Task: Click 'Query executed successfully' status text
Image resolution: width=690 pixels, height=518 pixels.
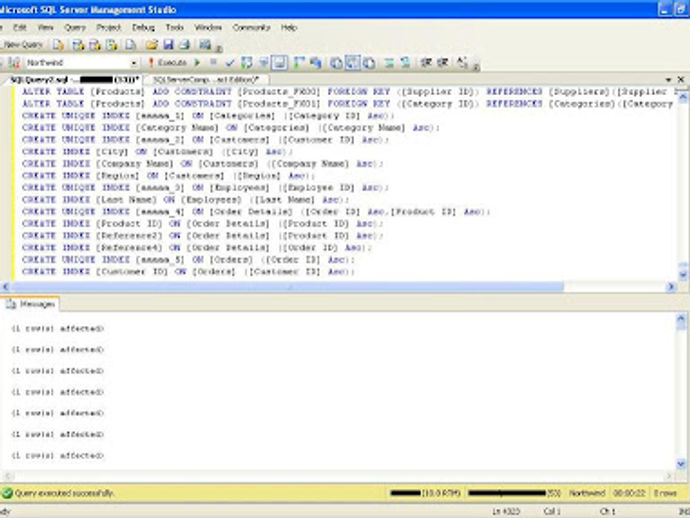Action: [64, 493]
